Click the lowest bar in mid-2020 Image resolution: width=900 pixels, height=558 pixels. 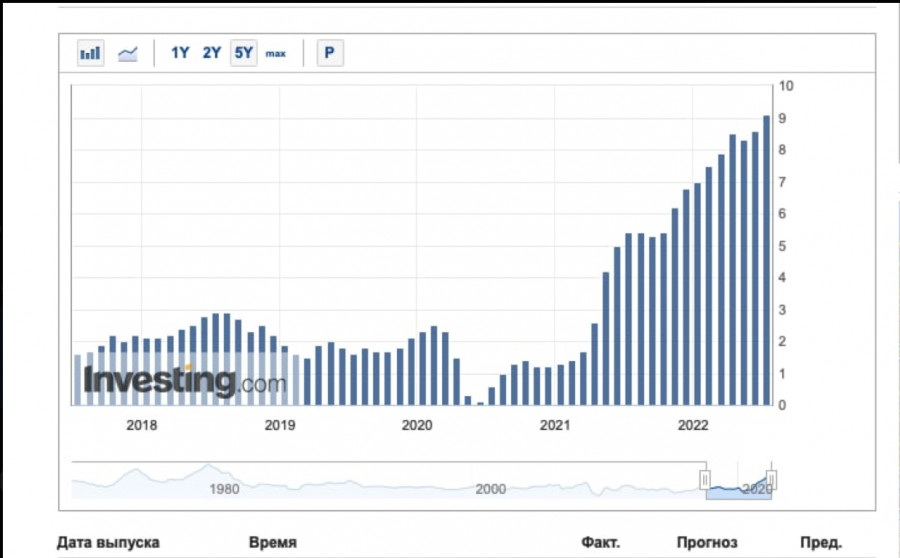tap(480, 403)
